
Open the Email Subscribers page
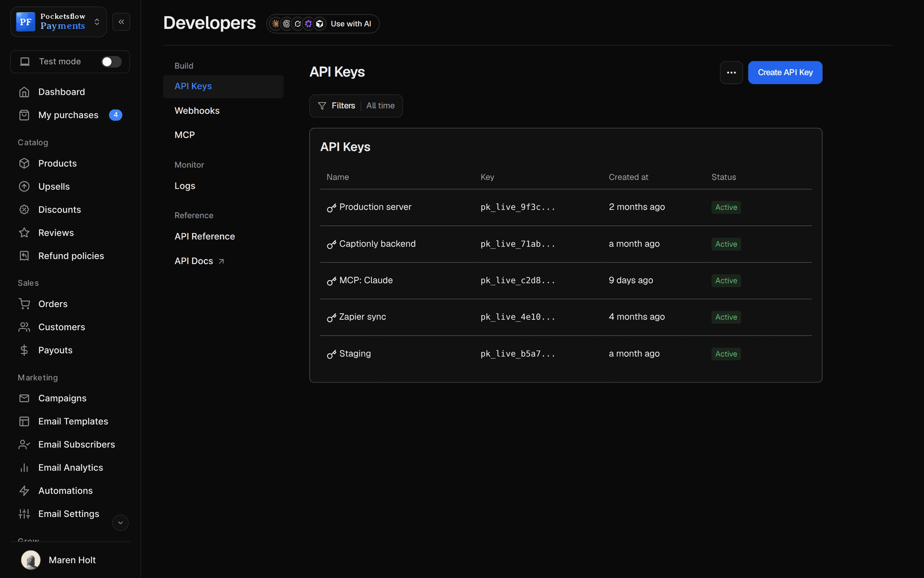[x=76, y=444]
